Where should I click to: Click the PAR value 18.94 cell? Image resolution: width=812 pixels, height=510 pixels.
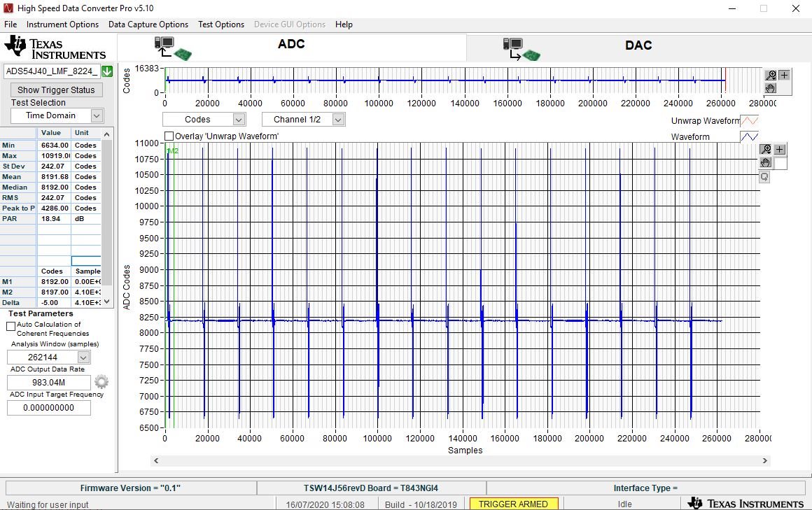click(x=54, y=219)
